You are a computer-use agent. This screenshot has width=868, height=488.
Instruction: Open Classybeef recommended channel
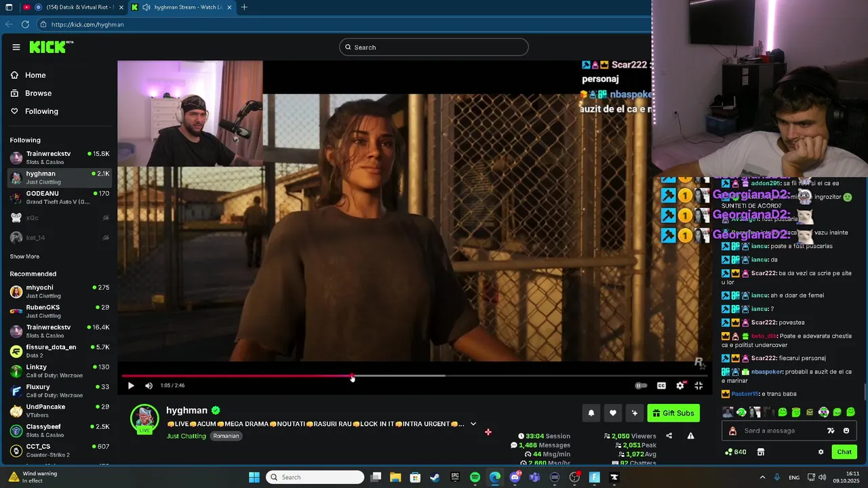(60, 430)
